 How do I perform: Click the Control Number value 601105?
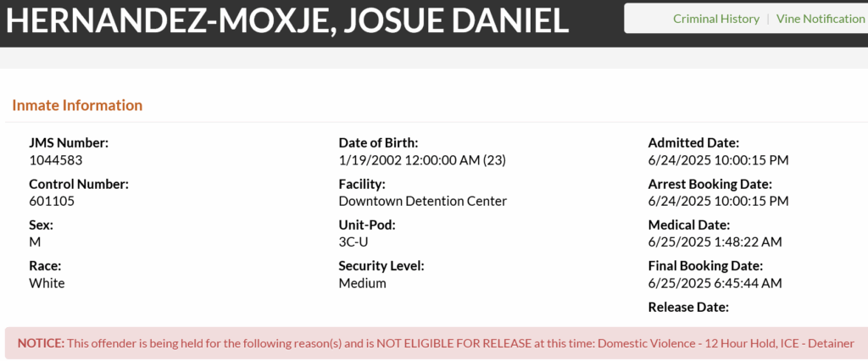(52, 202)
